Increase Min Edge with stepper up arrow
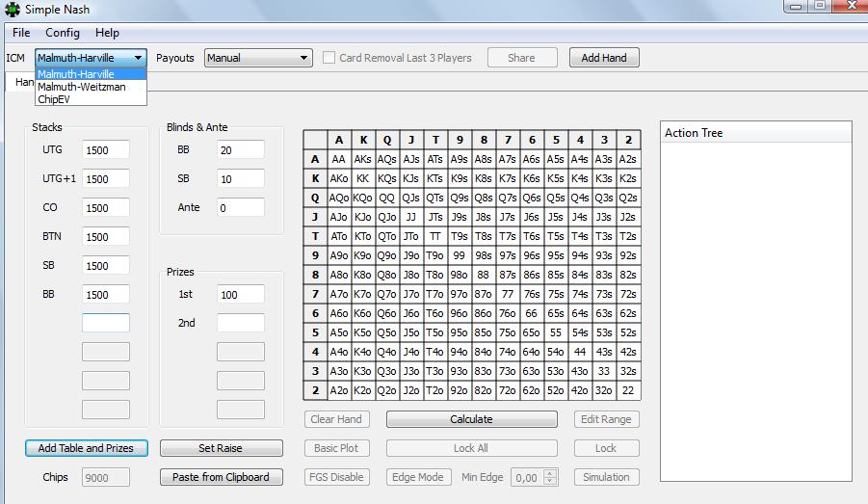 550,473
